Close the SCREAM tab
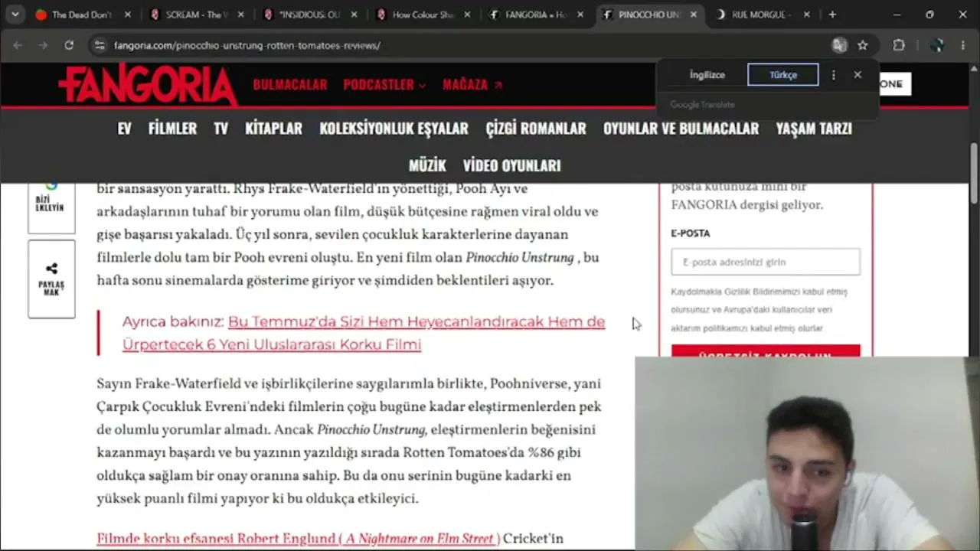 [x=241, y=15]
